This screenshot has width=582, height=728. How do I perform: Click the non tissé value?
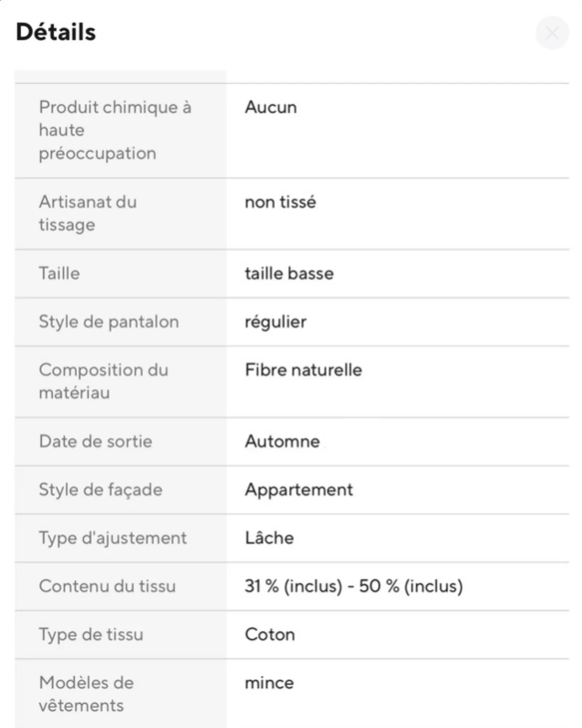(280, 202)
